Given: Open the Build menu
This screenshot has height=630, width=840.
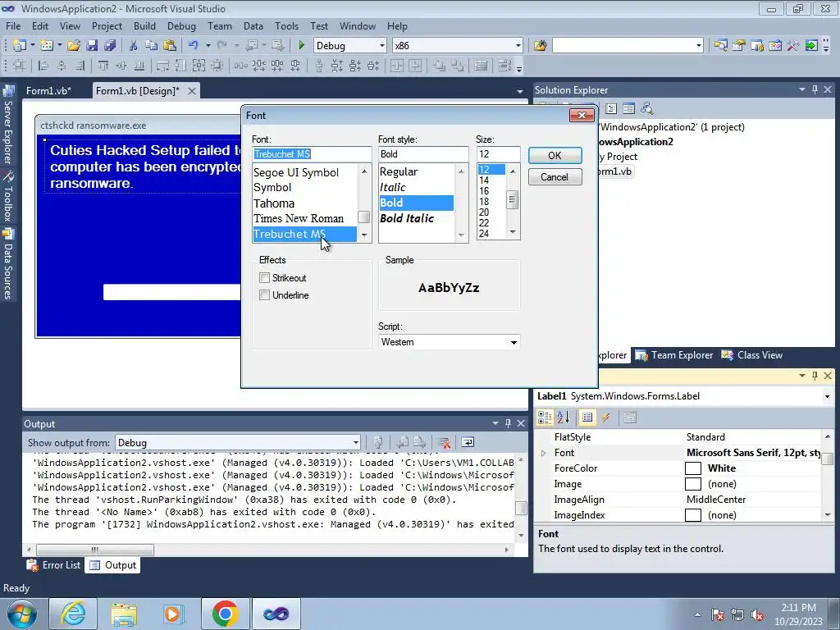Looking at the screenshot, I should [x=144, y=26].
